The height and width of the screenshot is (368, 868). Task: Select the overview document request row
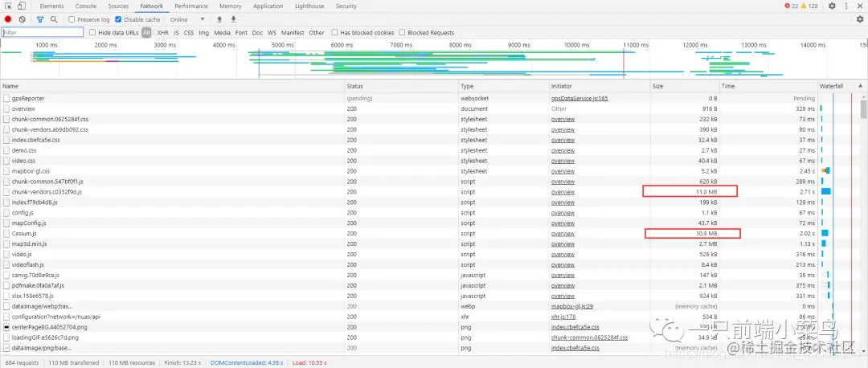[429, 109]
